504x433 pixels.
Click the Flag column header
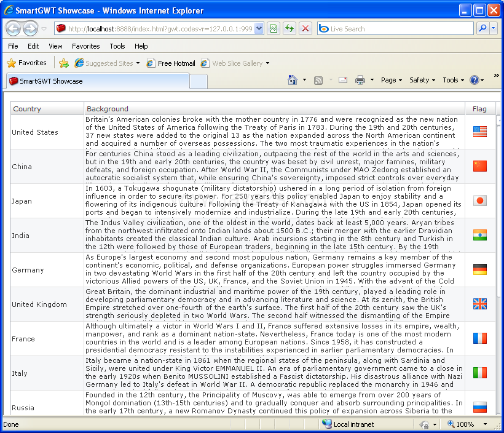point(481,109)
